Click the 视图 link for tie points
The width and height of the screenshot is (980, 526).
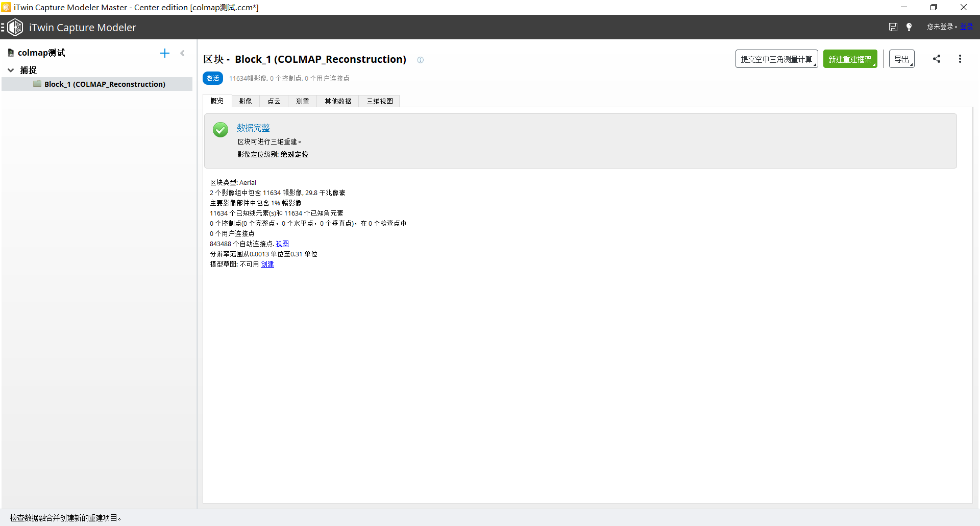point(282,244)
